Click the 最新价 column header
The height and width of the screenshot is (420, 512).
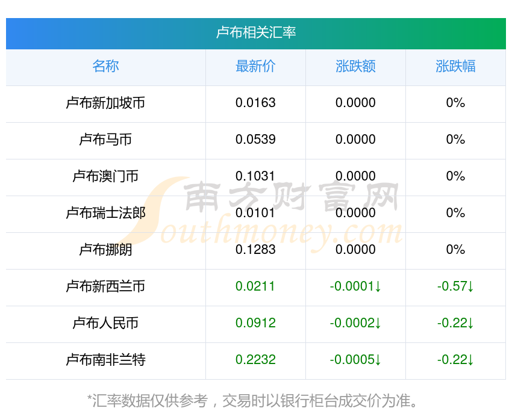point(255,66)
